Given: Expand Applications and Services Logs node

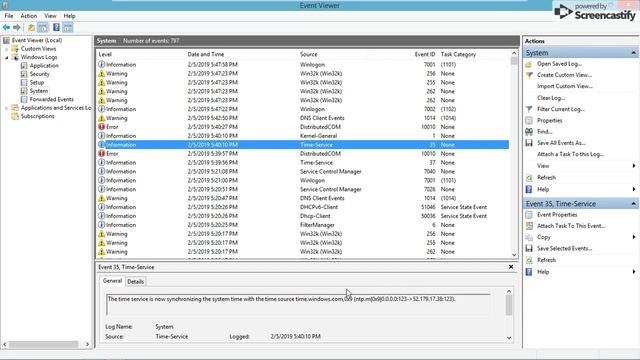Looking at the screenshot, I should point(7,108).
